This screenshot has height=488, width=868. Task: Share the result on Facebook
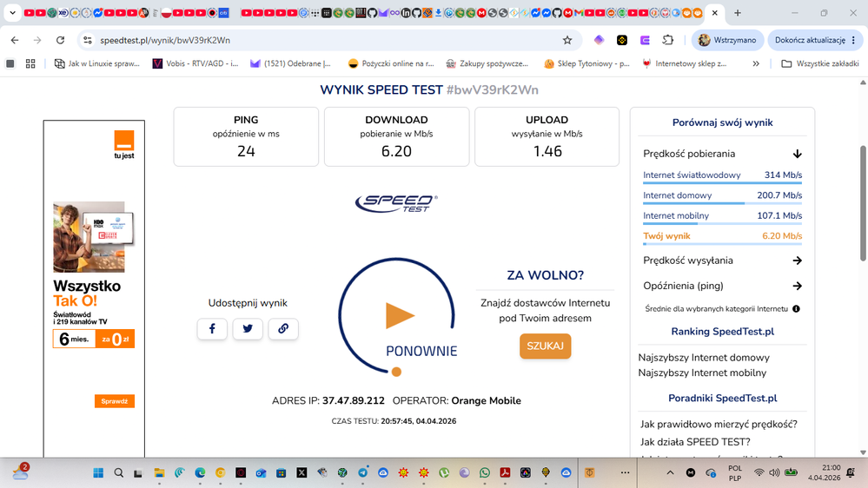tap(212, 328)
